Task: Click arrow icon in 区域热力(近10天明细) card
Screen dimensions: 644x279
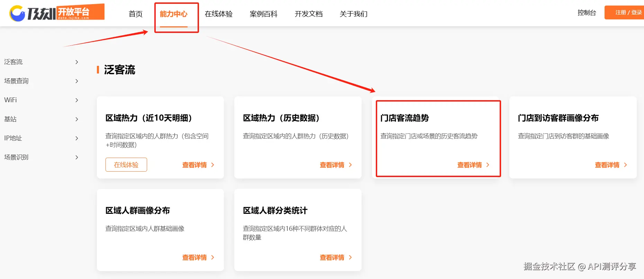Action: [x=212, y=165]
